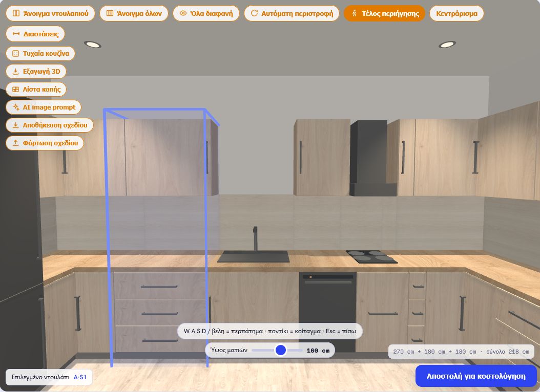Open the Λίστα κοπής table icon
The width and height of the screenshot is (540, 392).
click(x=15, y=90)
